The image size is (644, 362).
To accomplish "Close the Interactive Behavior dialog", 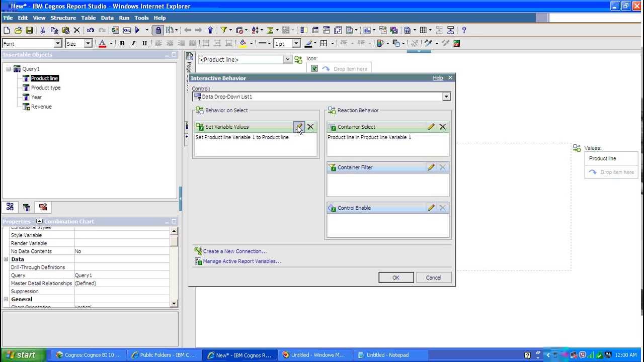I will [x=450, y=77].
